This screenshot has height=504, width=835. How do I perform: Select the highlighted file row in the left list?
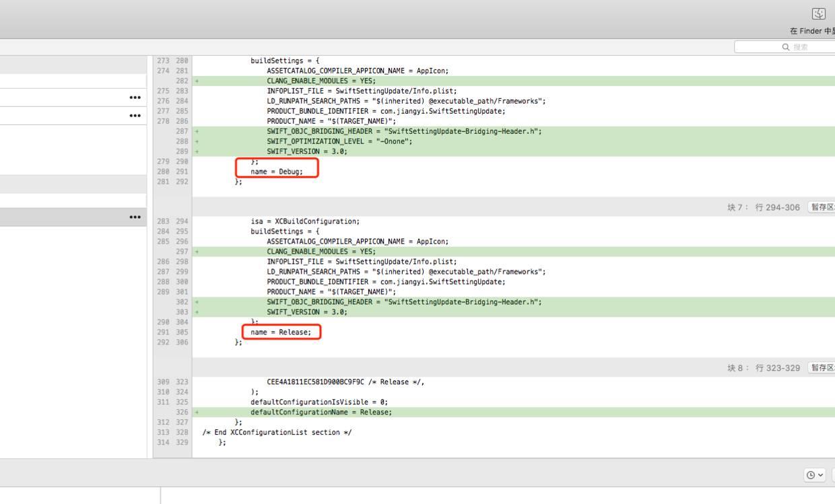click(x=73, y=217)
